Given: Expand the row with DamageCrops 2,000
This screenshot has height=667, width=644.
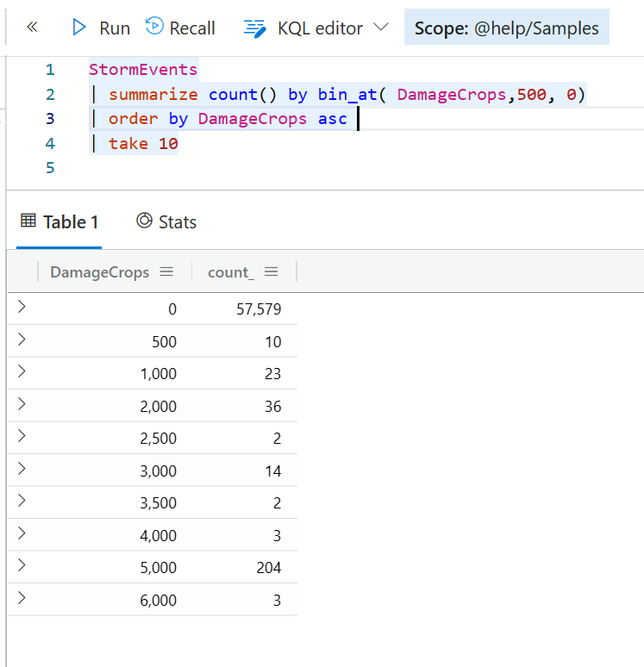Looking at the screenshot, I should click(22, 404).
